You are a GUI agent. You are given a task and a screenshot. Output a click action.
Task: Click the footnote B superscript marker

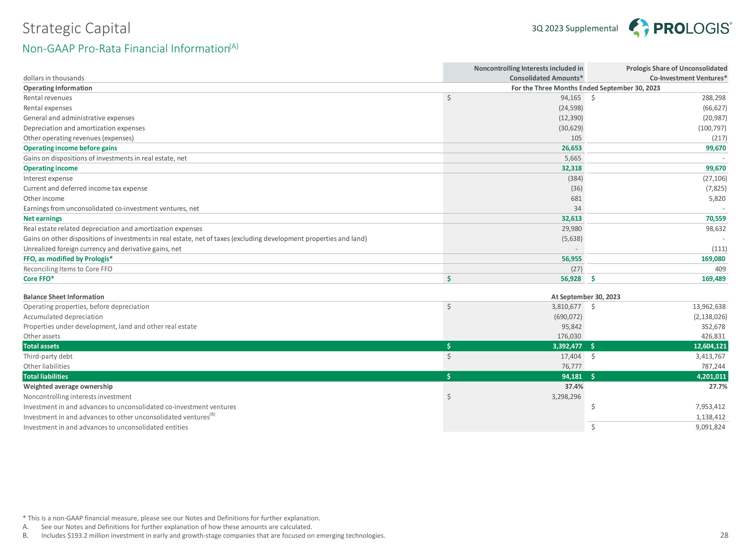[x=212, y=414]
